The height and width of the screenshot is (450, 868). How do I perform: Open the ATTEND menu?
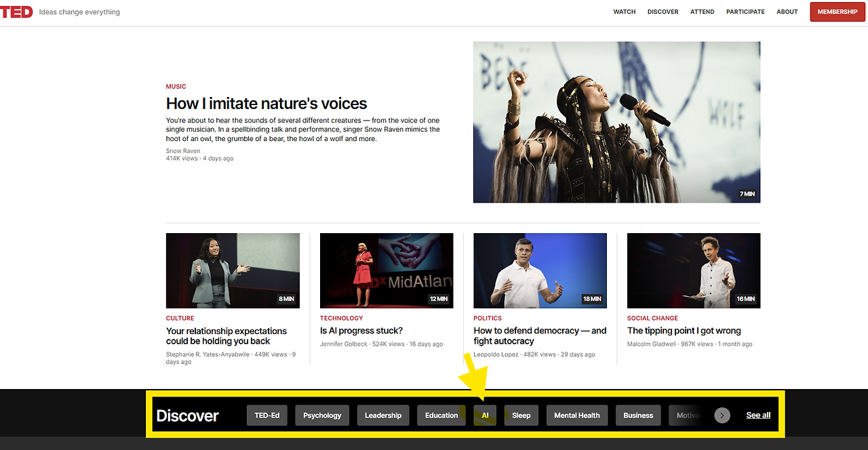click(x=702, y=12)
